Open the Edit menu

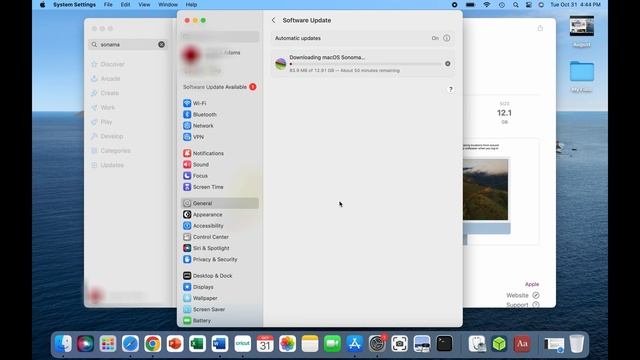[125, 5]
